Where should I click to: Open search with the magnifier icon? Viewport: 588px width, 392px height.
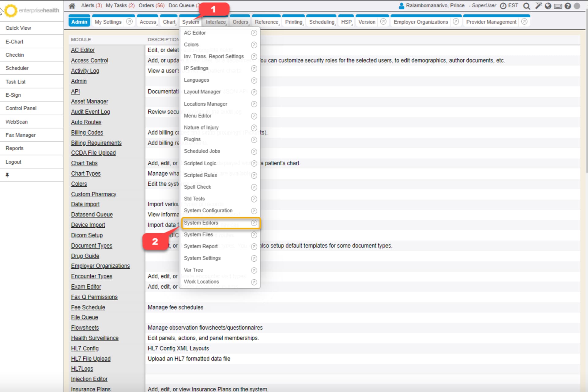point(526,6)
